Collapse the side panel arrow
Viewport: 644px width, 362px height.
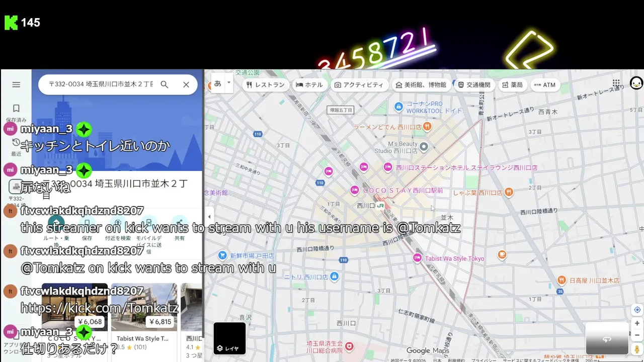pos(209,217)
